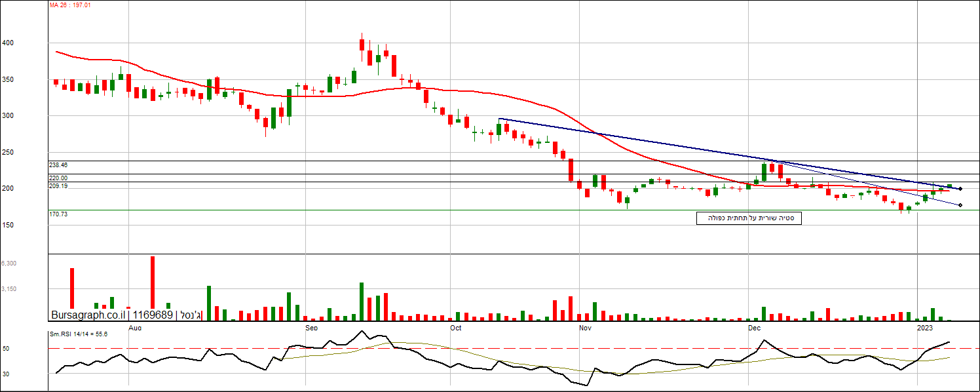Click the 2023 label on time axis
The image size is (980, 392).
pos(924,327)
